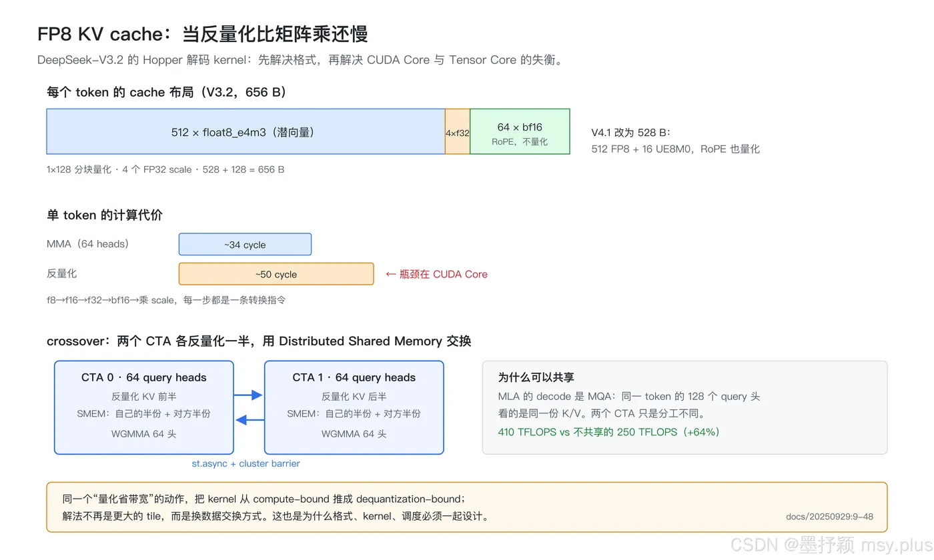Screen dimensions: 934x560
Task: Click "WGMMA 64 头" in the CTA 0 box
Action: (x=144, y=433)
